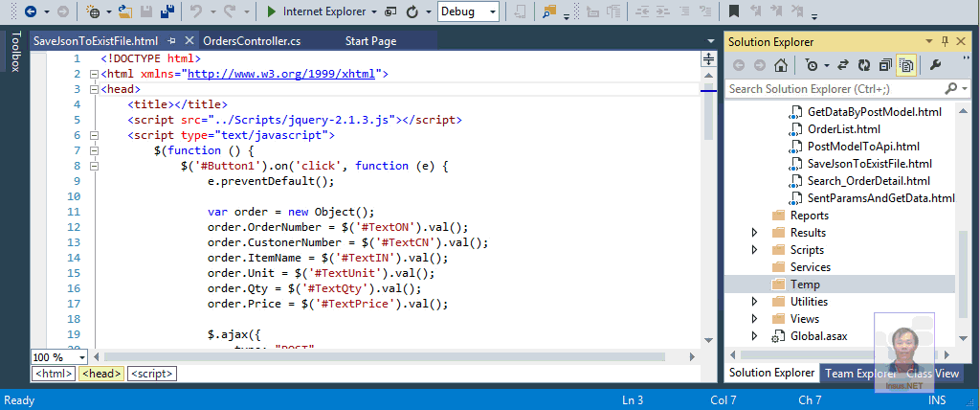Click Sync with Active Document icon
980x410 pixels.
pos(843,64)
